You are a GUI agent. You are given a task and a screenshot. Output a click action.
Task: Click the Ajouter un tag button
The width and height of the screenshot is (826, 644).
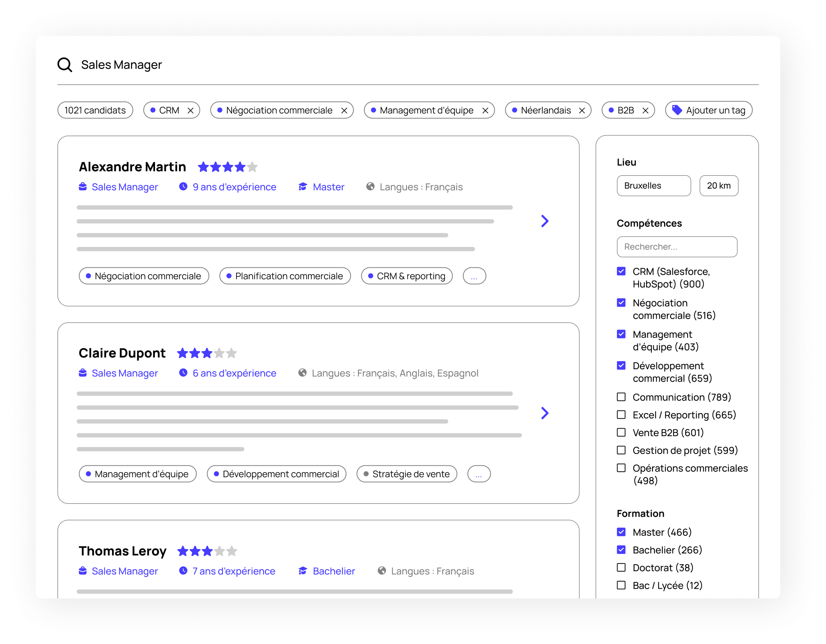coord(709,110)
